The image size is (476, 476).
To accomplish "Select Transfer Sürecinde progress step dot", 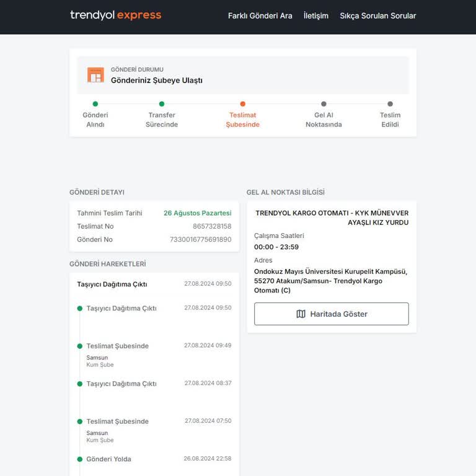I will [x=162, y=104].
